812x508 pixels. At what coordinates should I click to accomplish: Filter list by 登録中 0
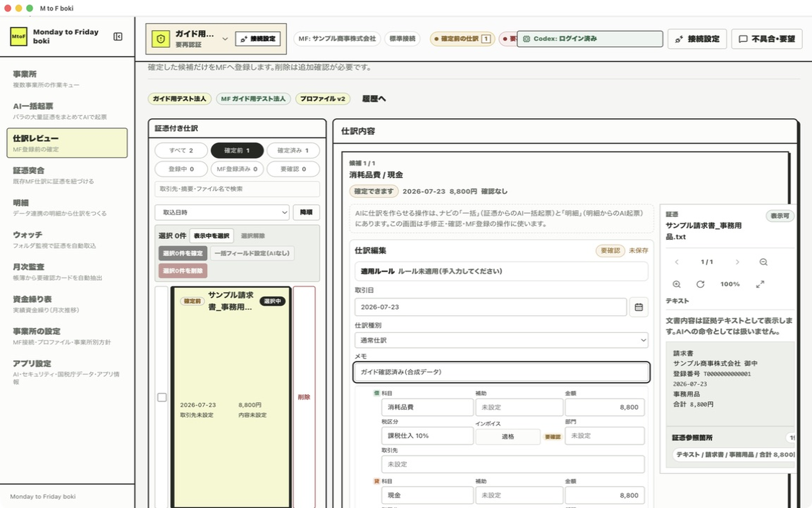pyautogui.click(x=181, y=169)
